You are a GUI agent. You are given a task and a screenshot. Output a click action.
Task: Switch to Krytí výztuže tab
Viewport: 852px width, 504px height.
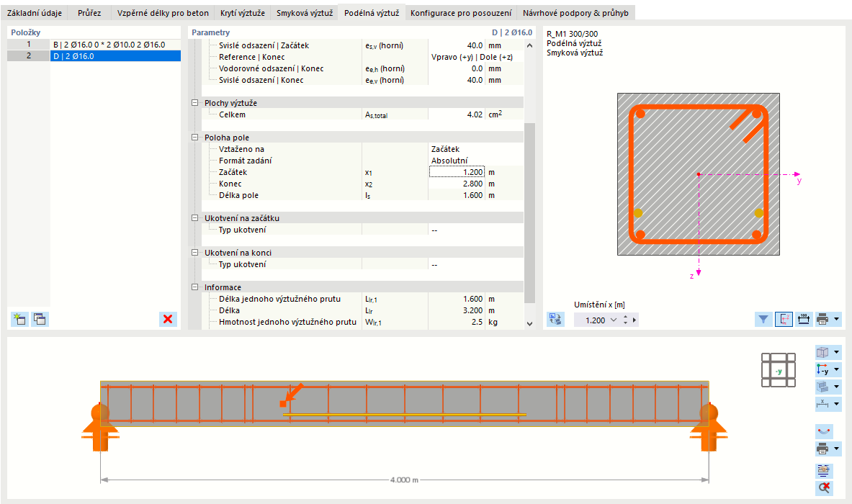point(242,12)
